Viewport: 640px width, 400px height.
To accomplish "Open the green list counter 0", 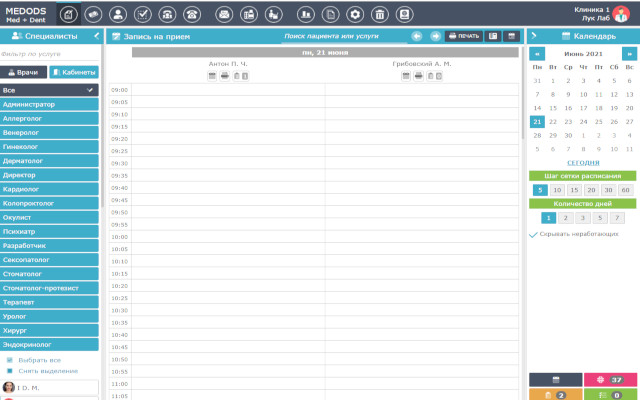I will coord(610,394).
